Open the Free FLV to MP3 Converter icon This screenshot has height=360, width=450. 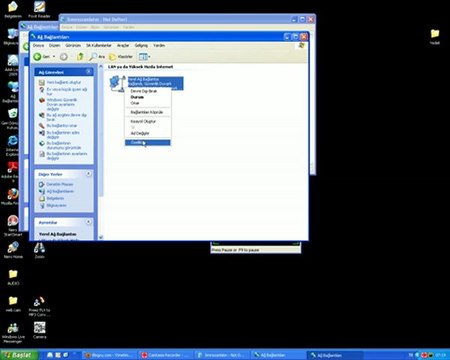[39, 306]
